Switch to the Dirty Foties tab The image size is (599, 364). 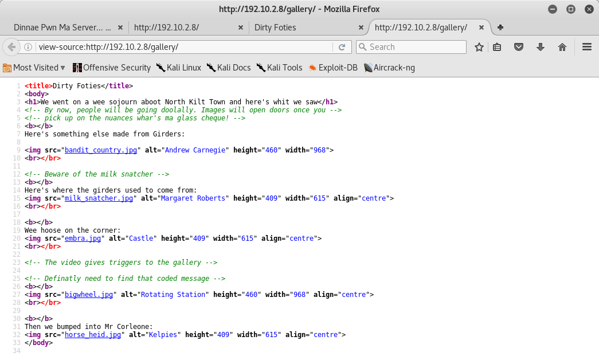304,27
